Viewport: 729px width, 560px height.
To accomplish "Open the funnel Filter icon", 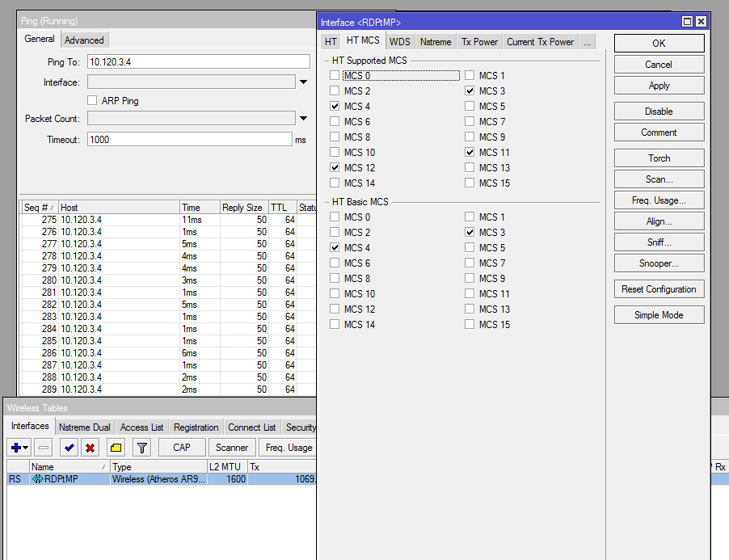I will click(141, 448).
